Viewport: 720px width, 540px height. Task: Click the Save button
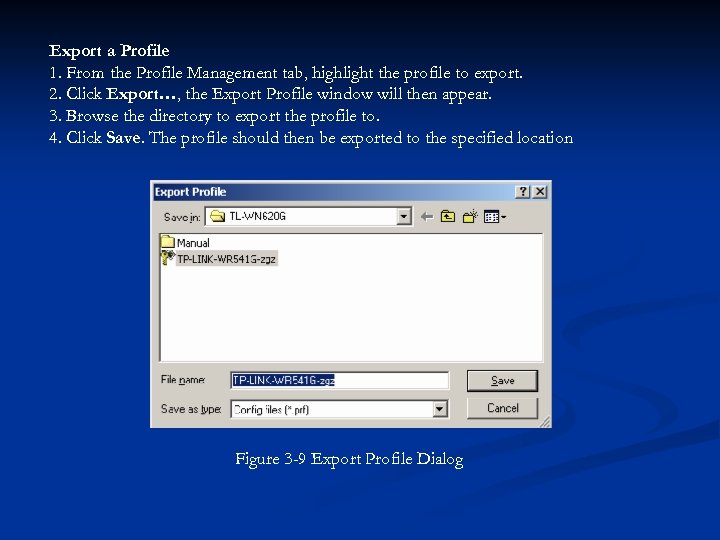click(x=502, y=381)
